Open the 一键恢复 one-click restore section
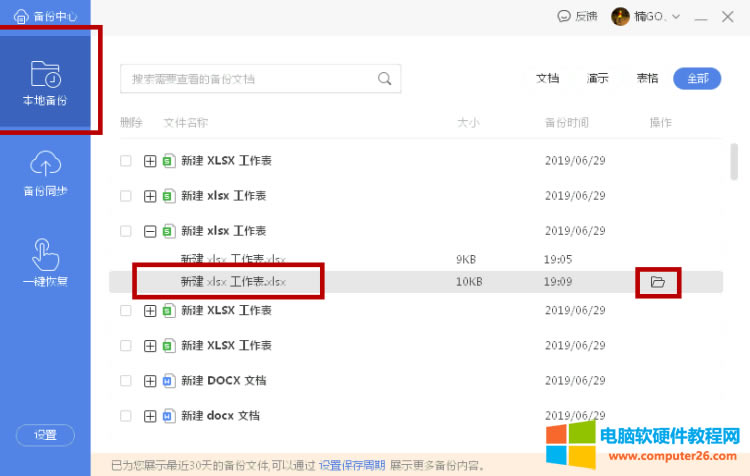This screenshot has height=476, width=750. click(45, 262)
